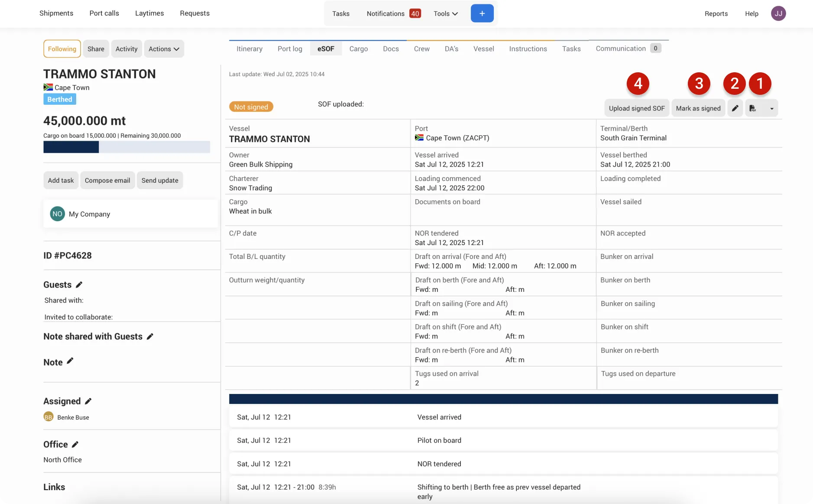Open Reports in the top bar

coord(716,13)
